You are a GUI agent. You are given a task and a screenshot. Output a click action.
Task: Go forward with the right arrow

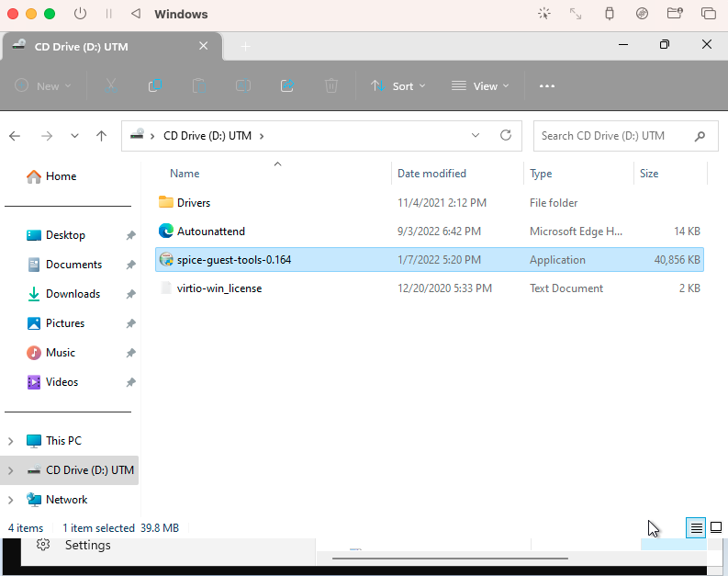click(47, 136)
